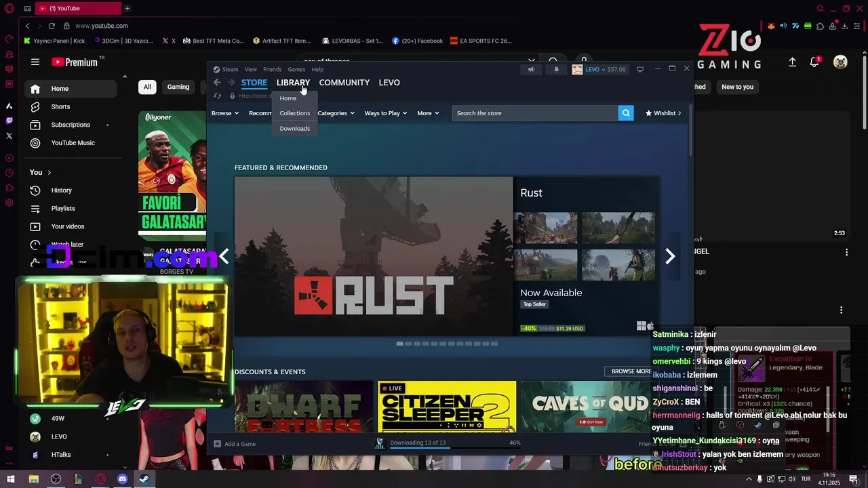Viewport: 868px width, 488px height.
Task: Open YouTube account avatar menu
Action: [840, 62]
